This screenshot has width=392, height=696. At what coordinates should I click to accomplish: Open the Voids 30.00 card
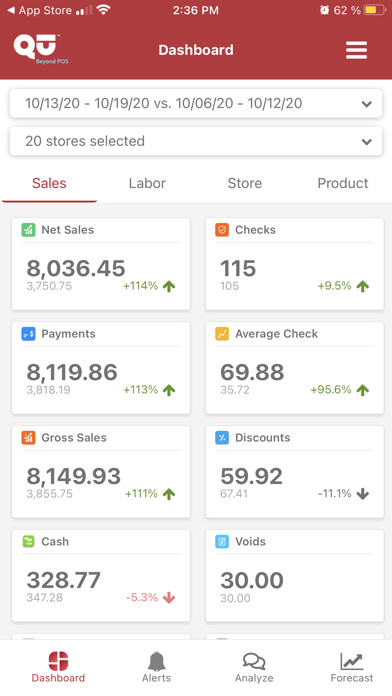295,576
